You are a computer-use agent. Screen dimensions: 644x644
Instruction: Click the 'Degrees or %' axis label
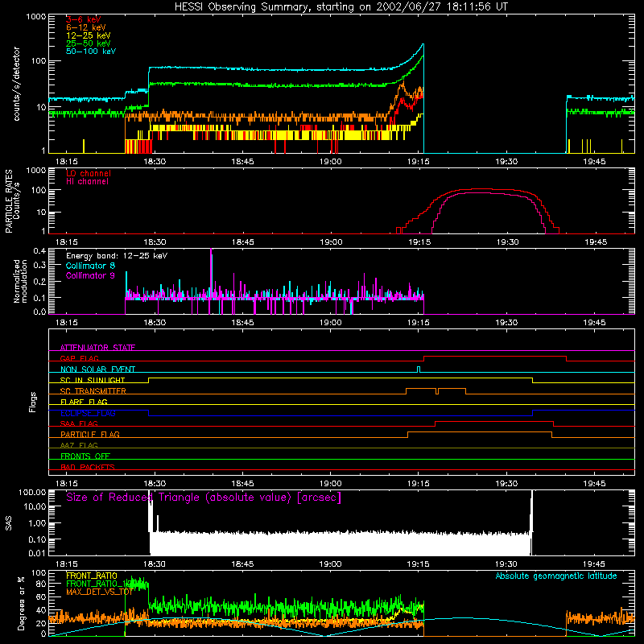[x=21, y=603]
